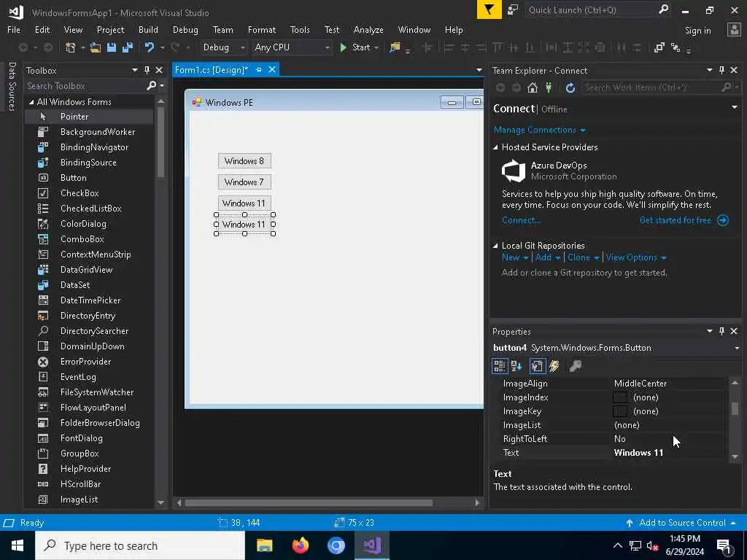This screenshot has width=747, height=560.
Task: Click the Toolbox search magnifier icon
Action: 152,86
